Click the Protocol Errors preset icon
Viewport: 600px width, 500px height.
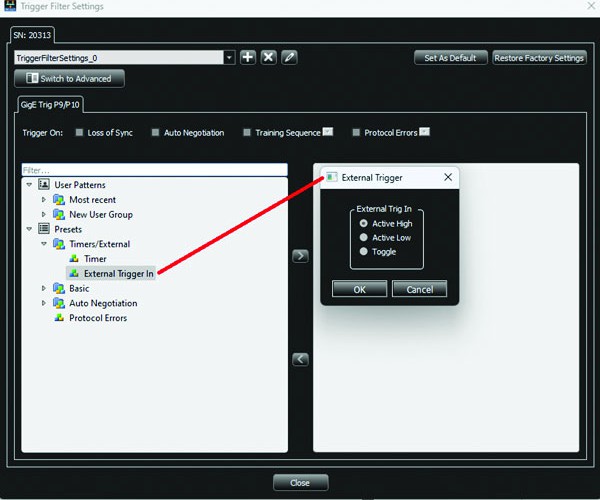click(59, 318)
